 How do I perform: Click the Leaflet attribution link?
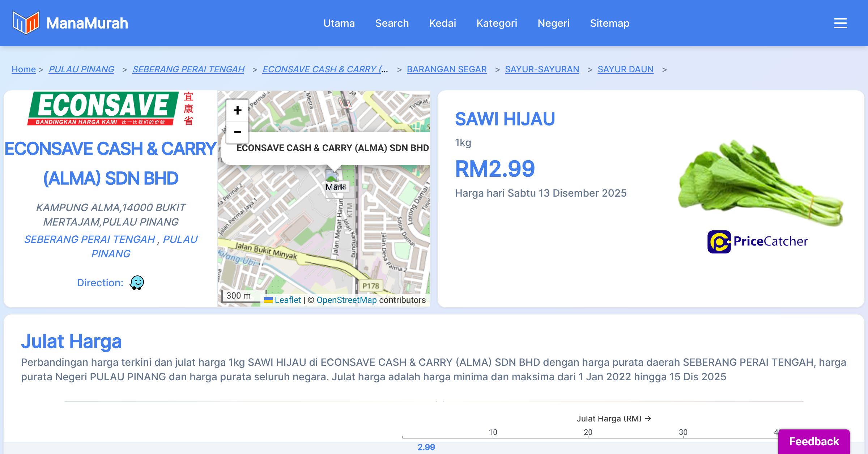288,300
